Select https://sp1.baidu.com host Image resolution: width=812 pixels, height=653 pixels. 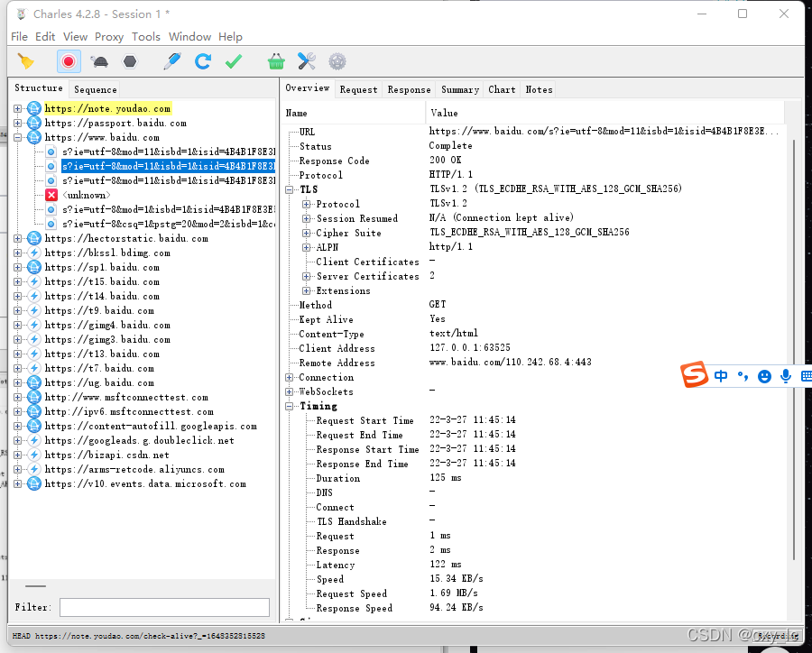click(x=102, y=268)
